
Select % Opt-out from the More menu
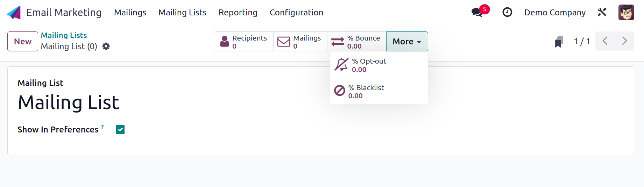tap(379, 65)
